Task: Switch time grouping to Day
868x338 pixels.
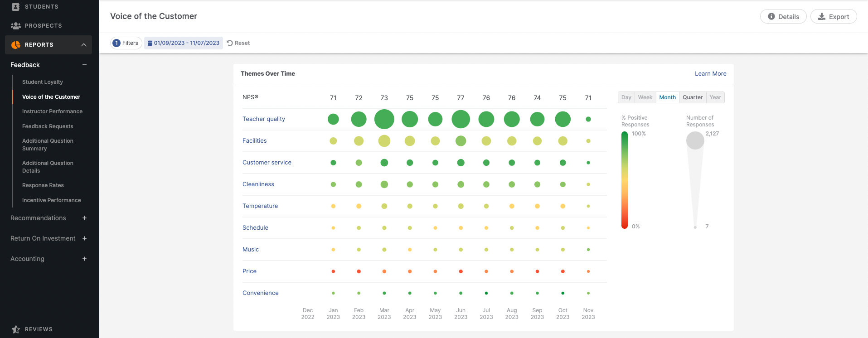Action: (x=626, y=97)
